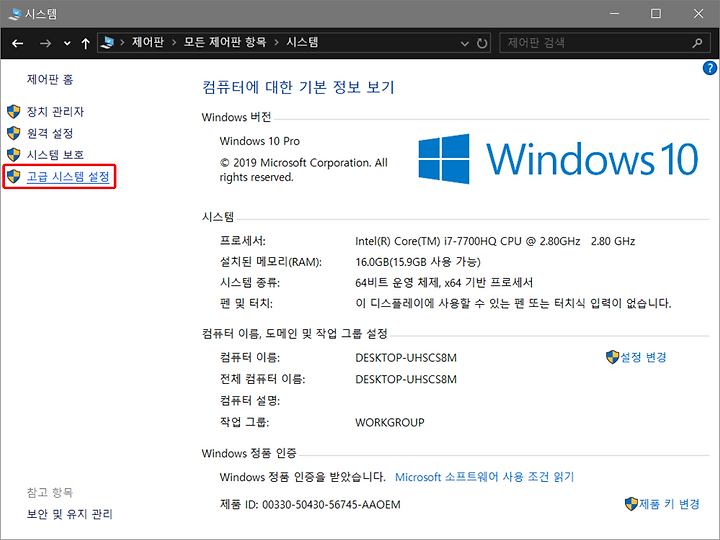Select 시스템 breadcrumb item
This screenshot has width=720, height=540.
click(x=302, y=42)
